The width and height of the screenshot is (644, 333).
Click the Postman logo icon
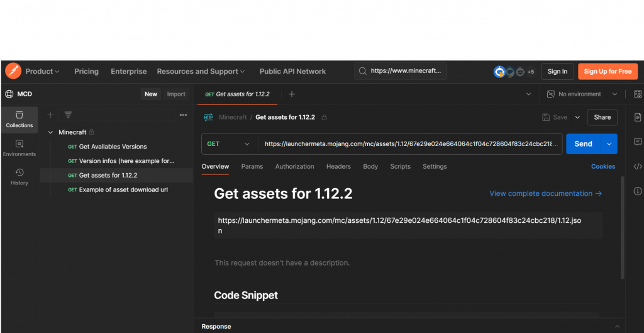click(x=13, y=71)
